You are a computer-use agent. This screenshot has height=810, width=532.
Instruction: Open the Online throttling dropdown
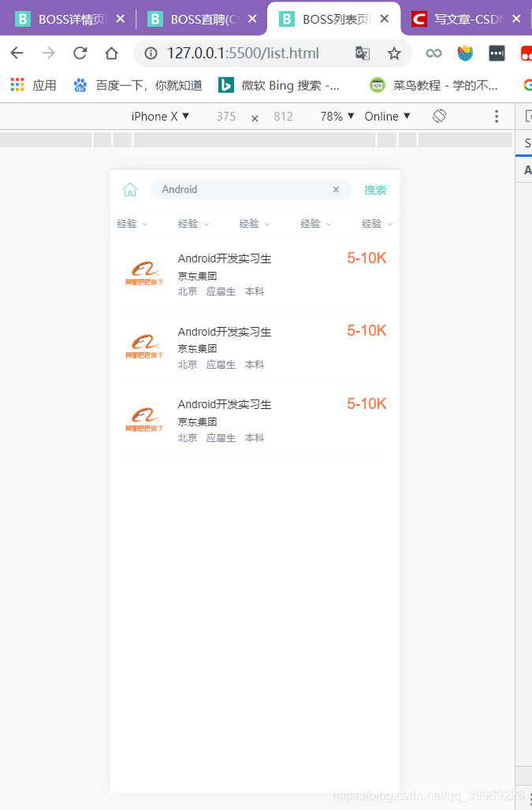388,117
